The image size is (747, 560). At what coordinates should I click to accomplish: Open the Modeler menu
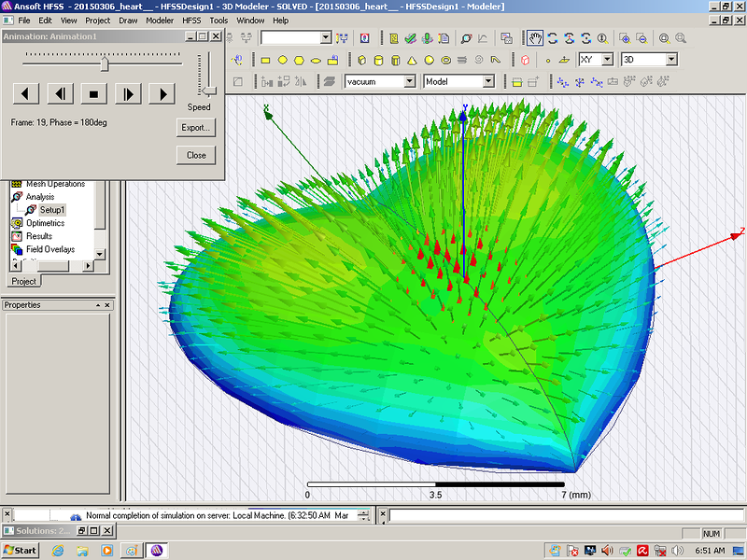pyautogui.click(x=160, y=20)
